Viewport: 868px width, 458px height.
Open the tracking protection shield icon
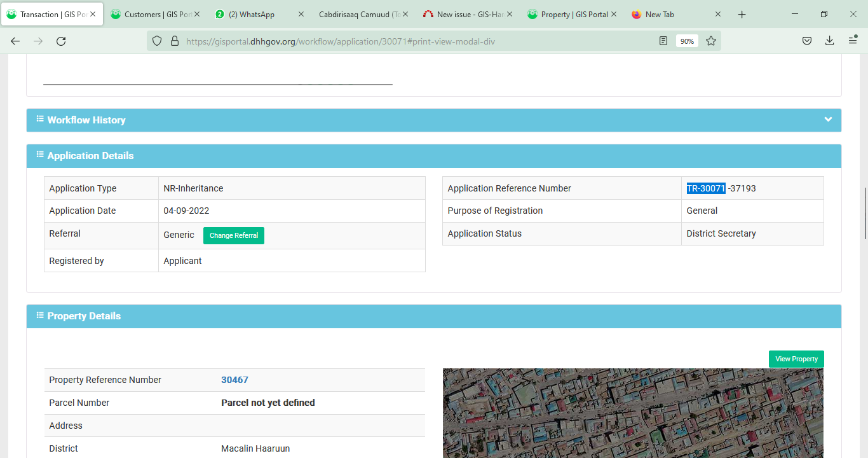(157, 41)
